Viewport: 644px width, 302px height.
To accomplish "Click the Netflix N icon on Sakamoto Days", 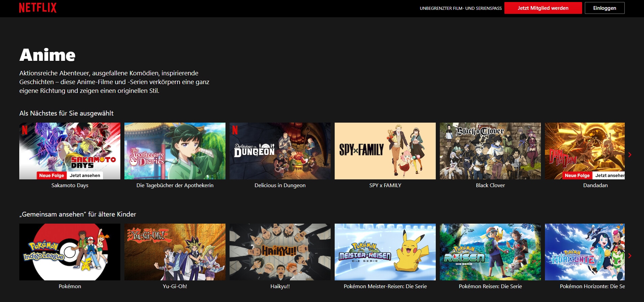I will pos(24,130).
